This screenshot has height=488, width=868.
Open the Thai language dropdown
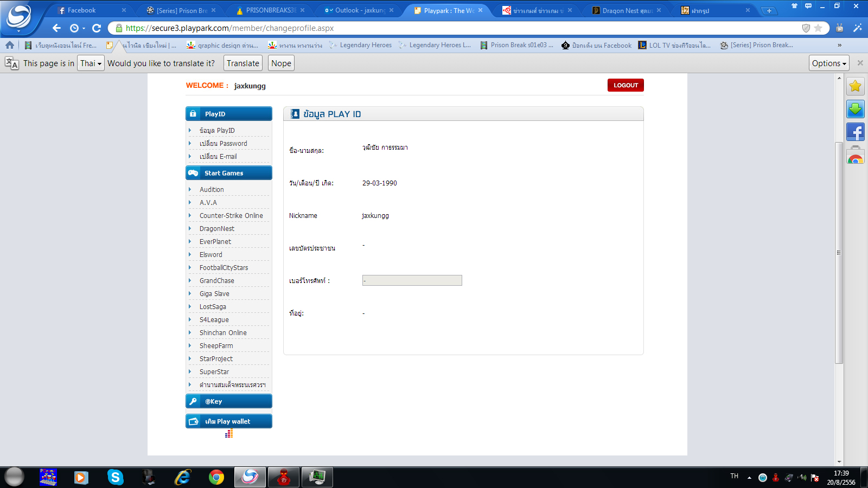pos(91,63)
